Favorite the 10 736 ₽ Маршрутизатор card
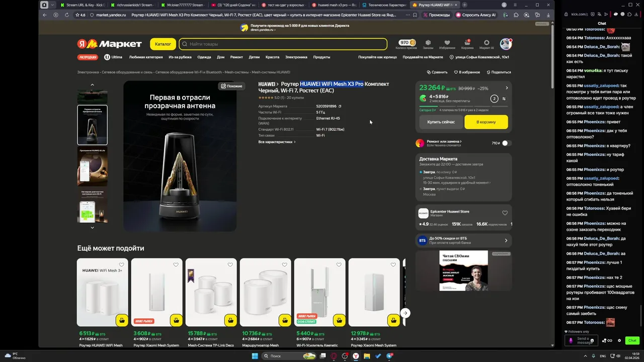Screen dimensions: 644x362 (x=284, y=264)
